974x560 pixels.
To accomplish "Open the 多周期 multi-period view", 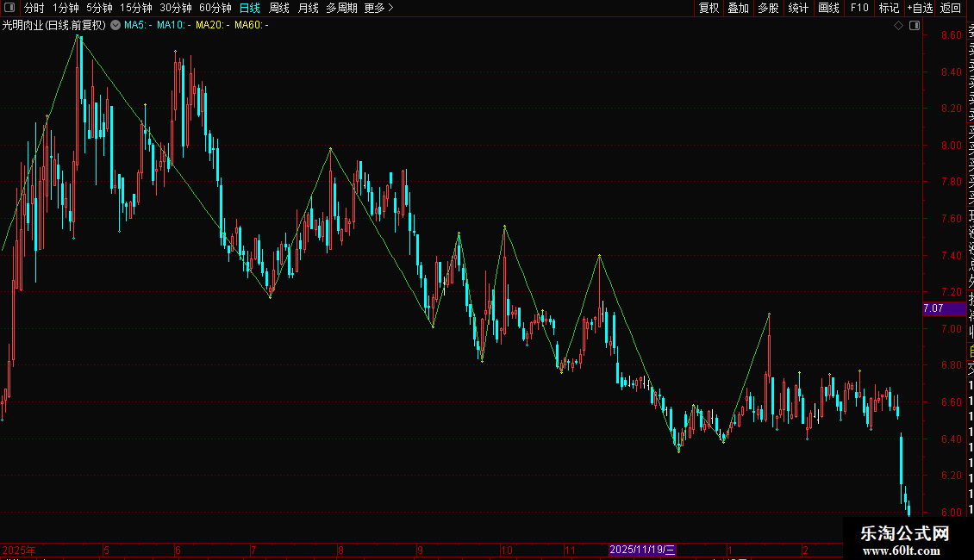I will click(341, 8).
